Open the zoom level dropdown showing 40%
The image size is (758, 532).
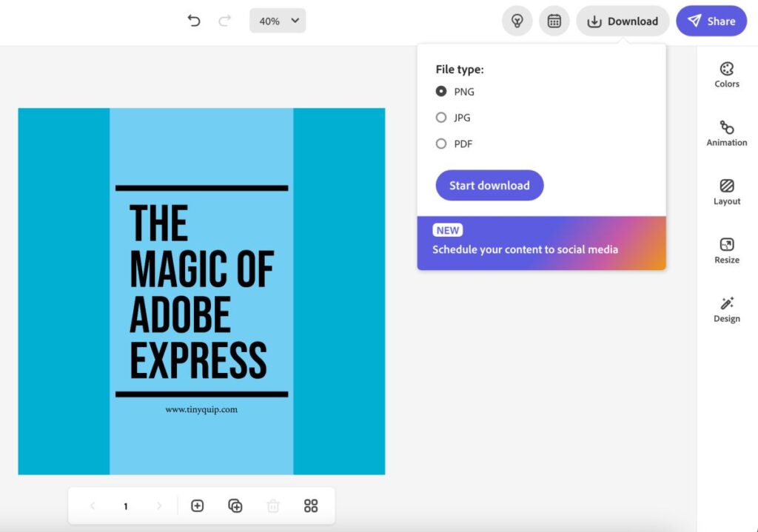coord(278,21)
